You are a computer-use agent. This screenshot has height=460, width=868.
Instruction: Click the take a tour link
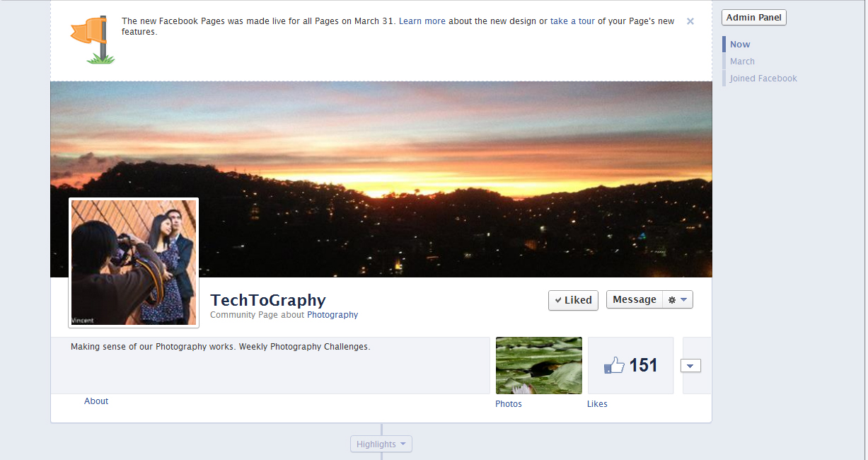point(572,21)
